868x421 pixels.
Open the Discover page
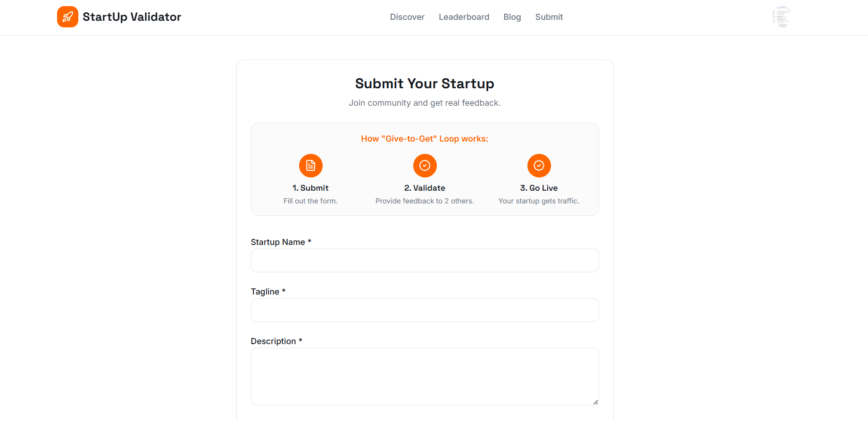[407, 17]
